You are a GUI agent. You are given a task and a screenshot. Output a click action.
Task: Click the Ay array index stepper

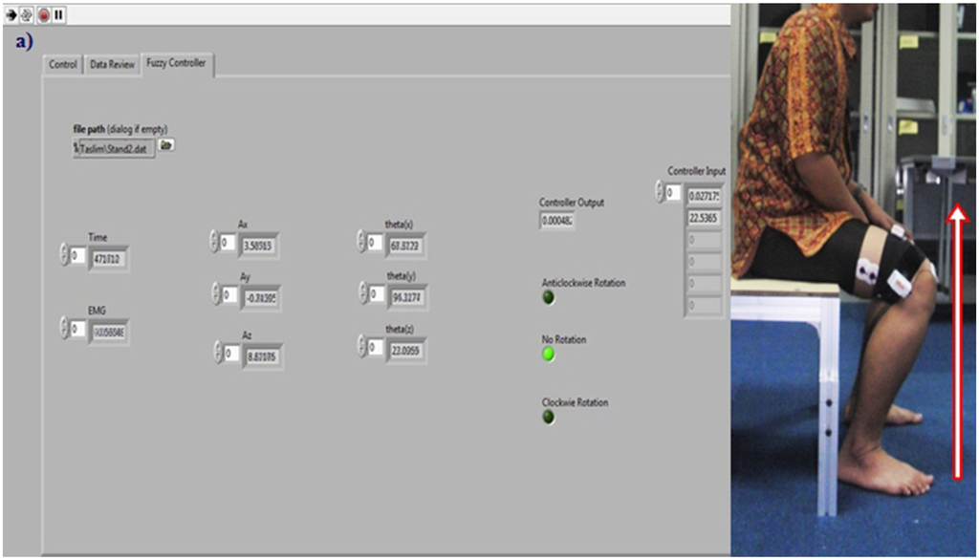[x=217, y=293]
